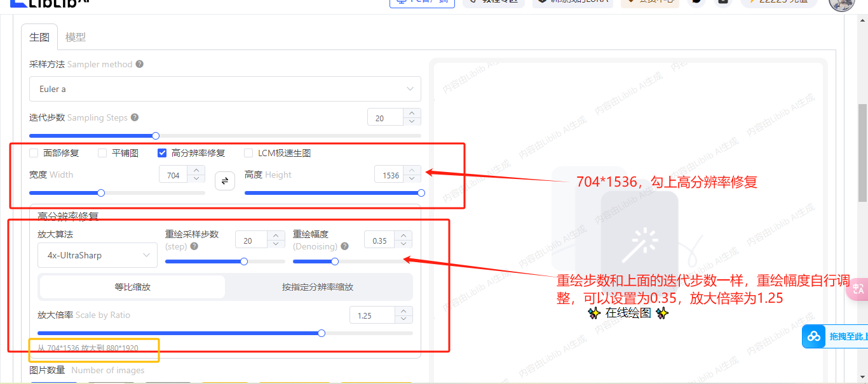Uncheck the 高分辨率修复 hires fix checkbox
The width and height of the screenshot is (868, 384).
coord(162,153)
